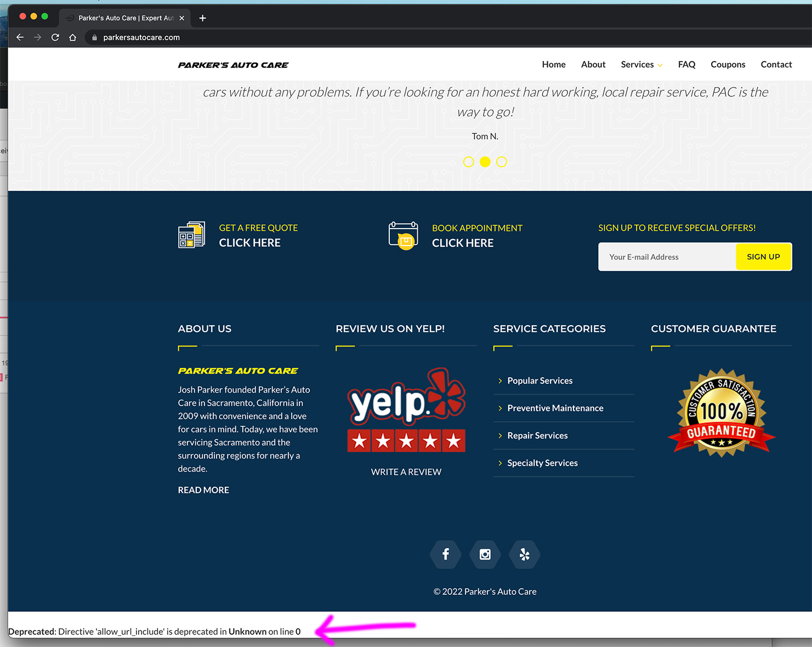Click the address bar showing parkersautocare.com
Image resolution: width=812 pixels, height=647 pixels.
141,37
